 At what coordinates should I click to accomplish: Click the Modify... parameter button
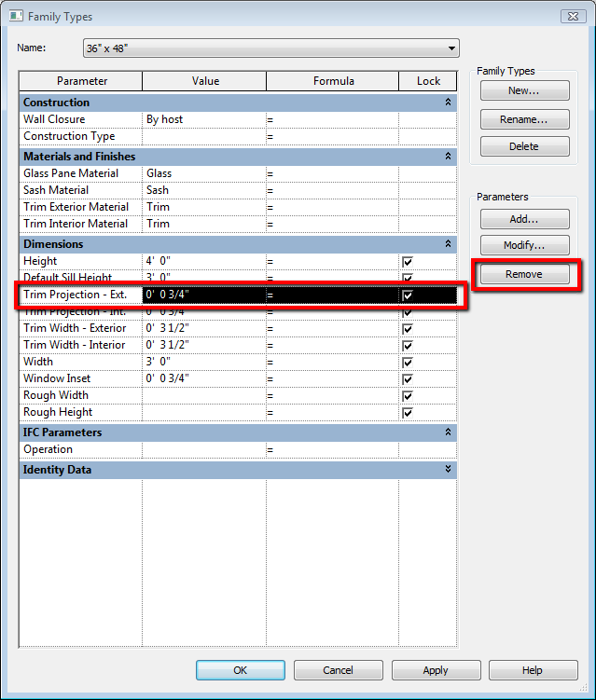point(524,245)
